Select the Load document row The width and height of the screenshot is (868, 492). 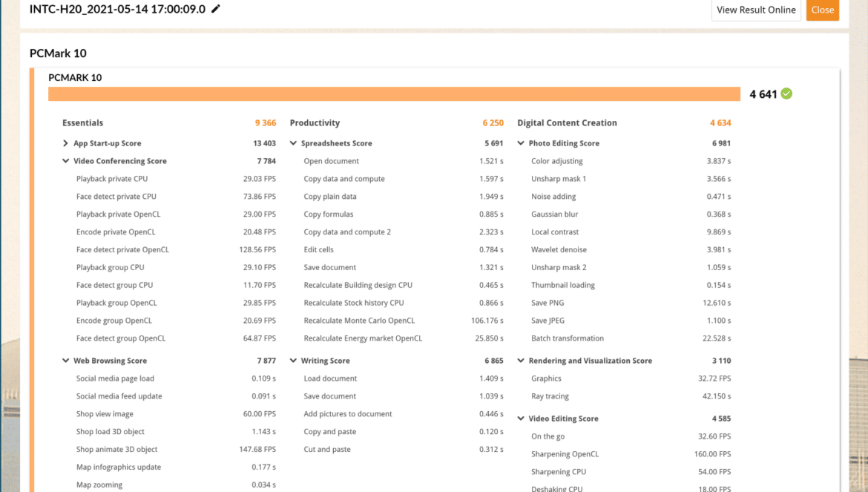pos(404,378)
